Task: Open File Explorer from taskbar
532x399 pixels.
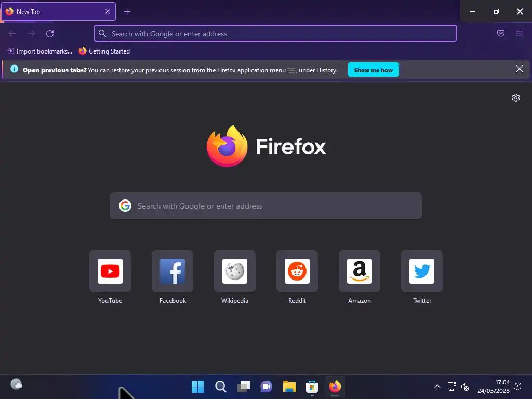Action: pos(289,387)
